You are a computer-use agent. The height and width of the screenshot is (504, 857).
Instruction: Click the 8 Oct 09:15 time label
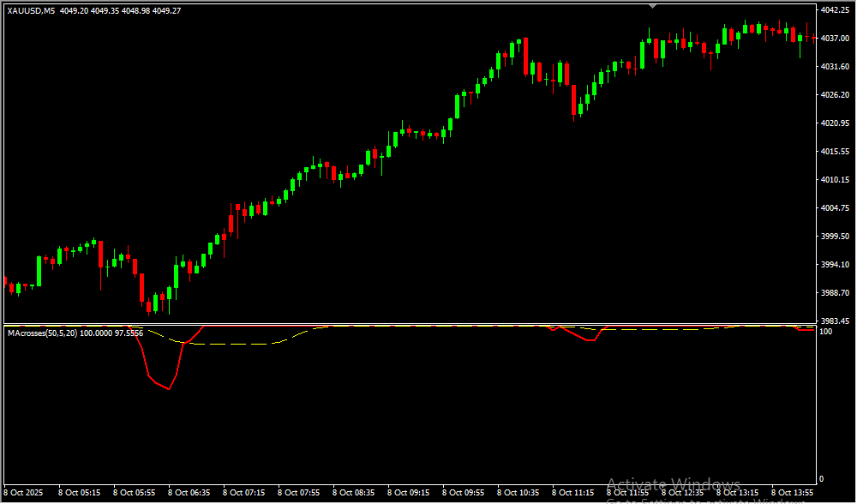[408, 493]
